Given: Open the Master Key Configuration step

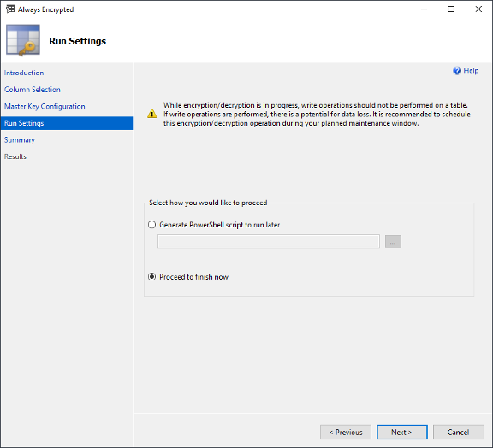Looking at the screenshot, I should [x=45, y=107].
